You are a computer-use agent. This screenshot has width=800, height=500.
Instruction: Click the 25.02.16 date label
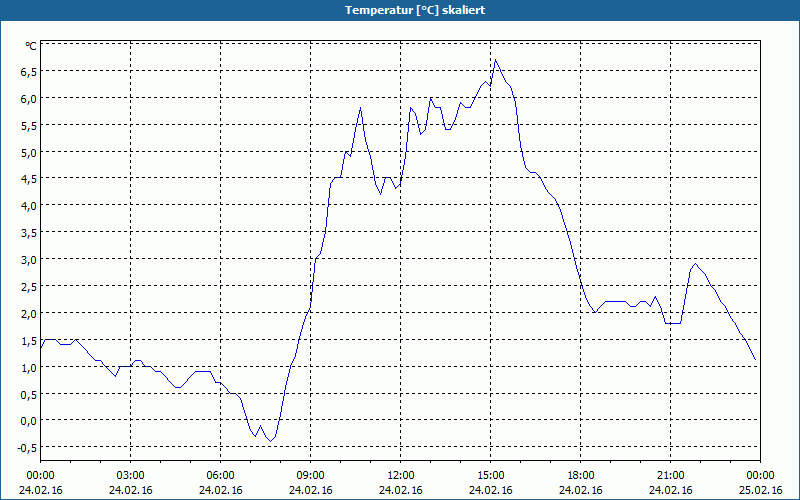[x=760, y=490]
